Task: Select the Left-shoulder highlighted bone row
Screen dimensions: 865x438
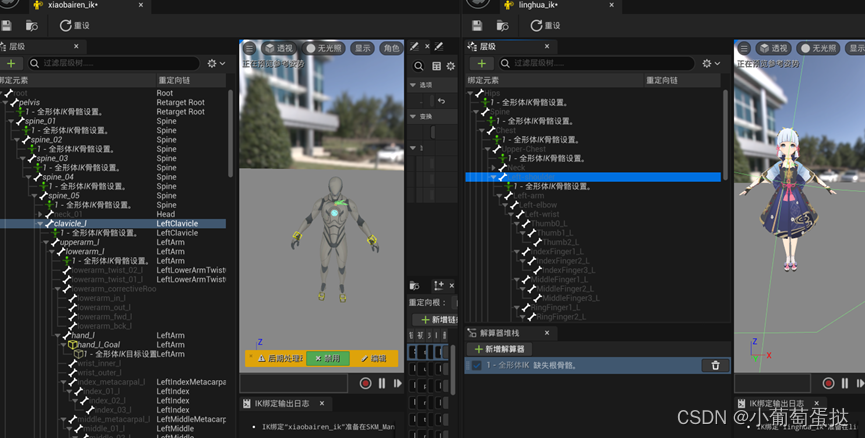Action: click(x=594, y=177)
